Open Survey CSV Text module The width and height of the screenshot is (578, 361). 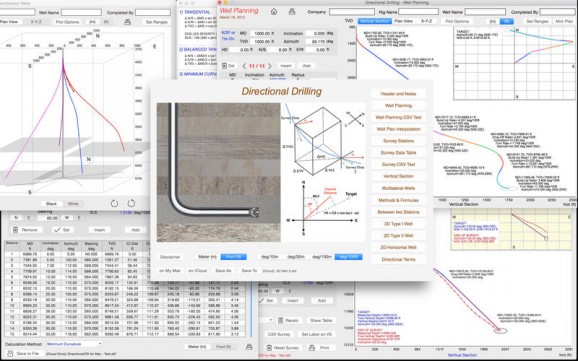tap(398, 164)
